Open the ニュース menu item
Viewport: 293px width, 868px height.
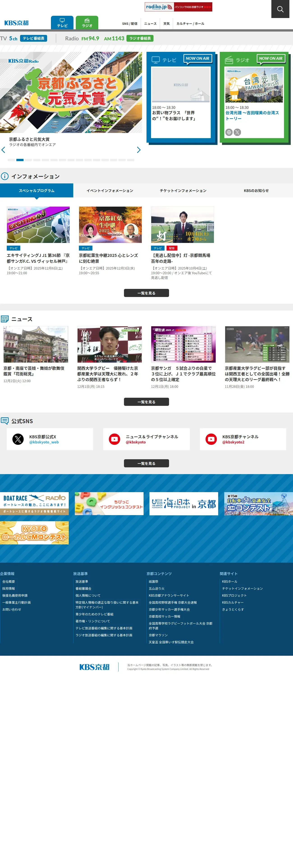coord(150,24)
